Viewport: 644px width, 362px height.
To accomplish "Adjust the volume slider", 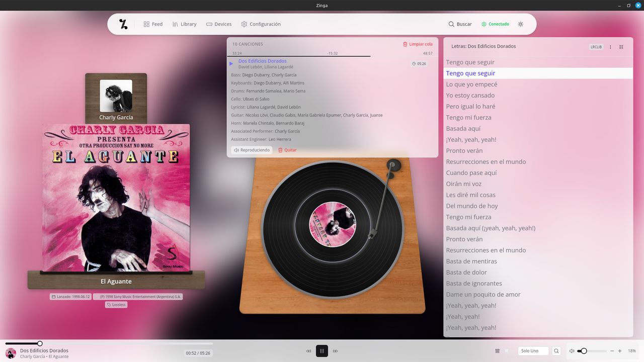I will pyautogui.click(x=592, y=351).
